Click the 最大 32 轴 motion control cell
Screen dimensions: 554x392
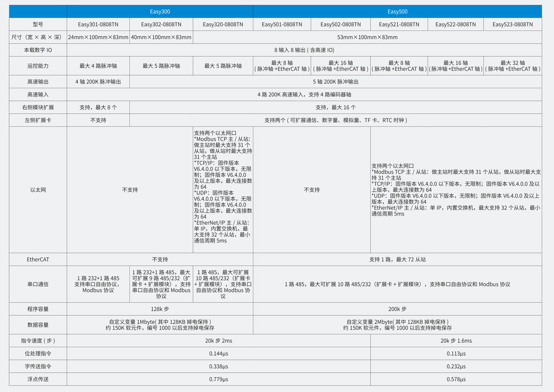click(x=513, y=66)
